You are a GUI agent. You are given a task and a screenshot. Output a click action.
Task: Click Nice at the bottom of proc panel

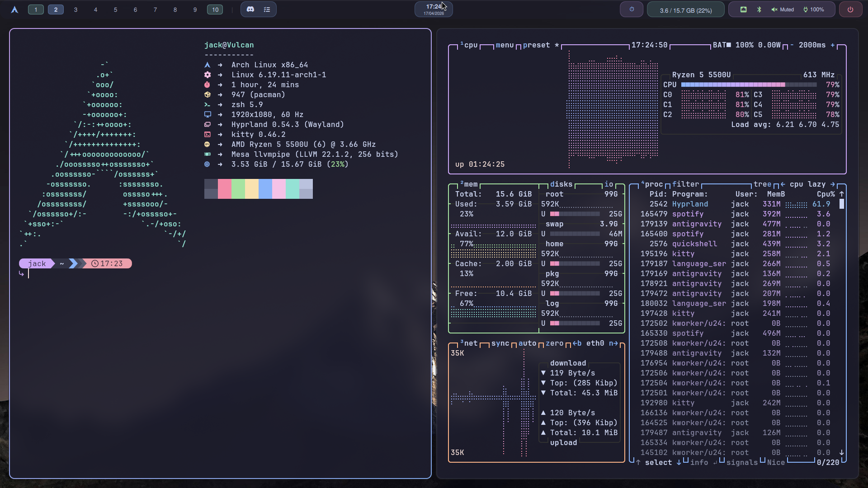click(x=776, y=463)
